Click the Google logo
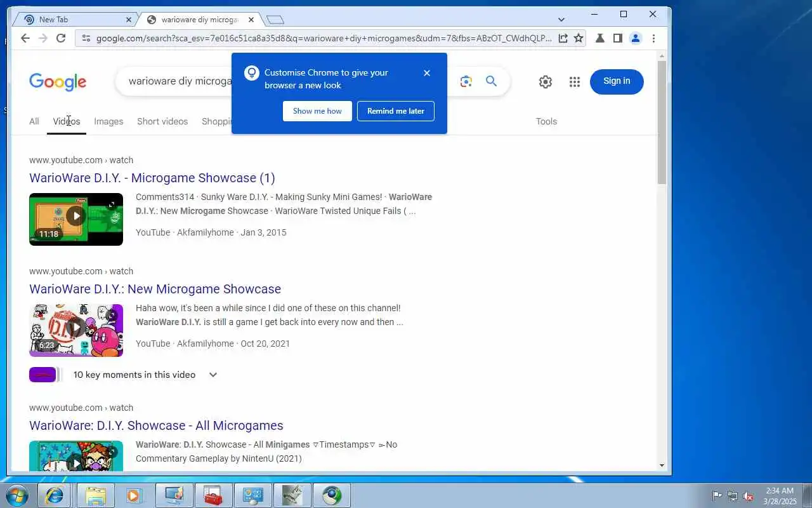The image size is (812, 508). click(x=58, y=82)
